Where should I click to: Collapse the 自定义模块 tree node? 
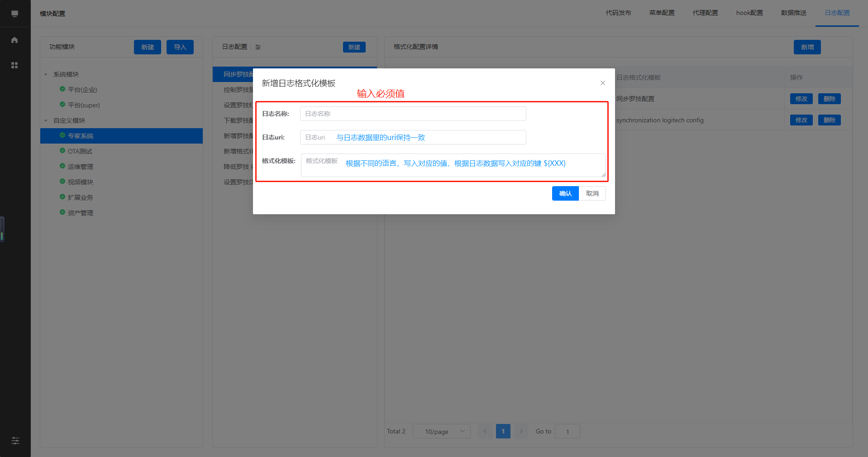point(46,120)
